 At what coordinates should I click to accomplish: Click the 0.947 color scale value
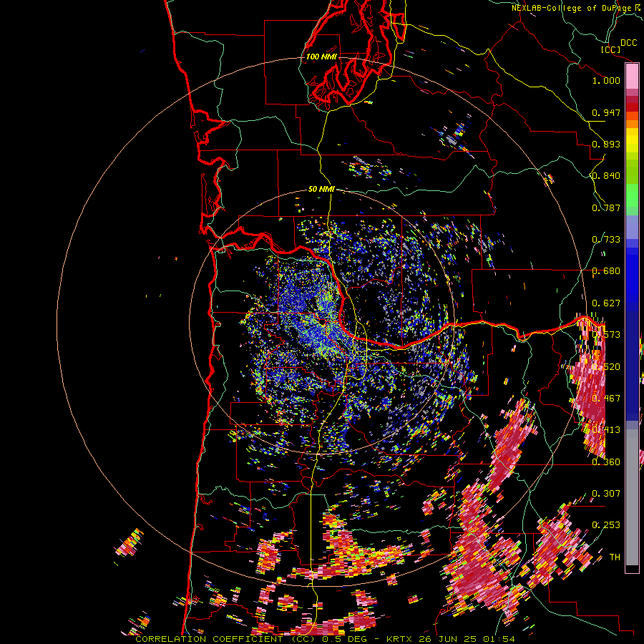pyautogui.click(x=606, y=112)
